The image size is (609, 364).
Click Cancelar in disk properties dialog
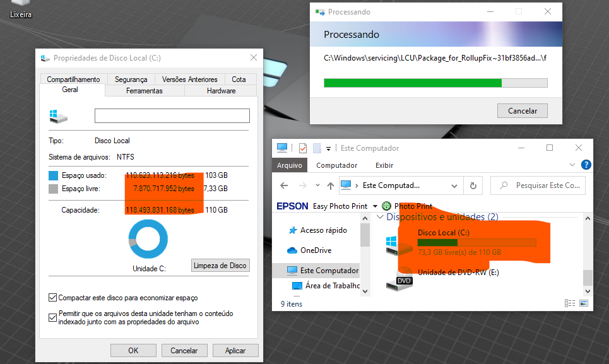tap(184, 350)
